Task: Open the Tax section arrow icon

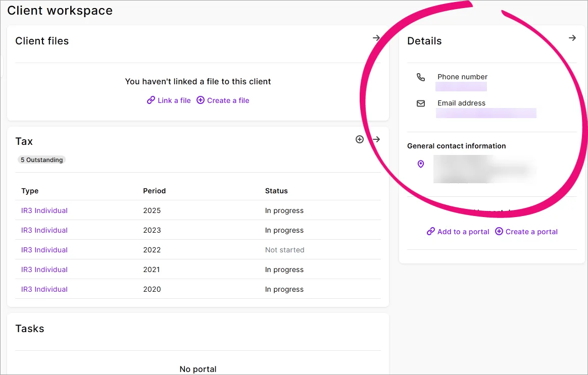Action: pos(376,139)
